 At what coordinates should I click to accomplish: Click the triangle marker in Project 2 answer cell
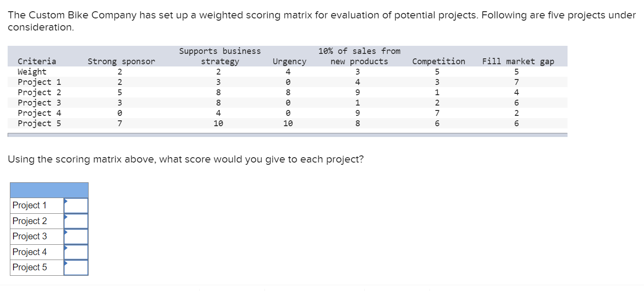66,216
